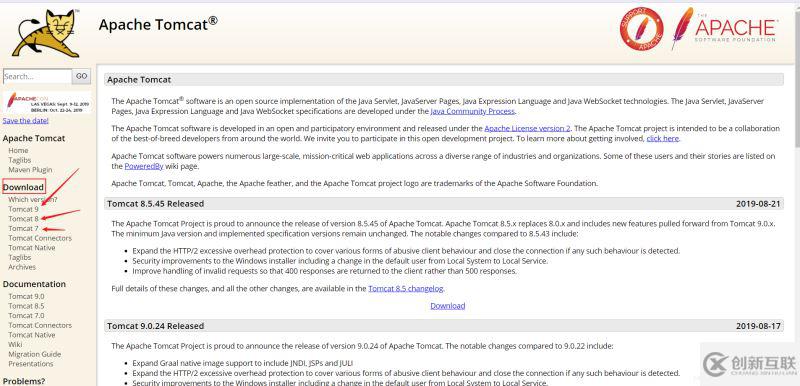Go to Home in sidebar

tap(18, 150)
